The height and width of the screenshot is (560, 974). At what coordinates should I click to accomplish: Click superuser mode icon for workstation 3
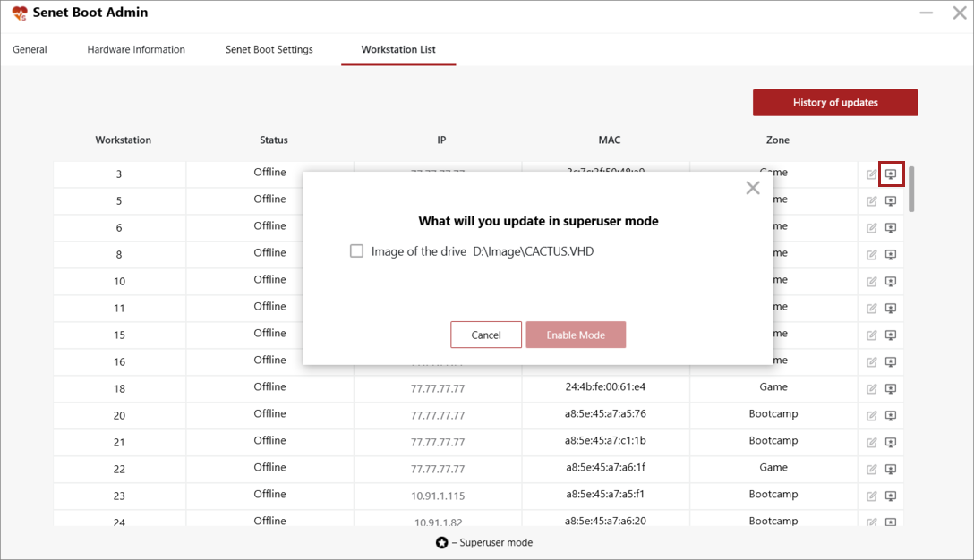click(891, 174)
